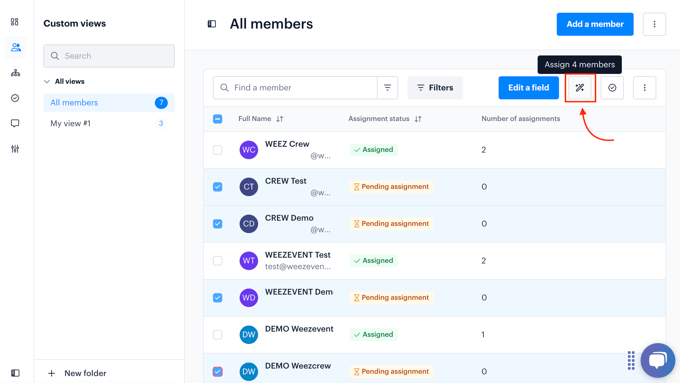The image size is (680, 383).
Task: Click Pending assignment badge for CREW Test
Action: click(x=391, y=187)
